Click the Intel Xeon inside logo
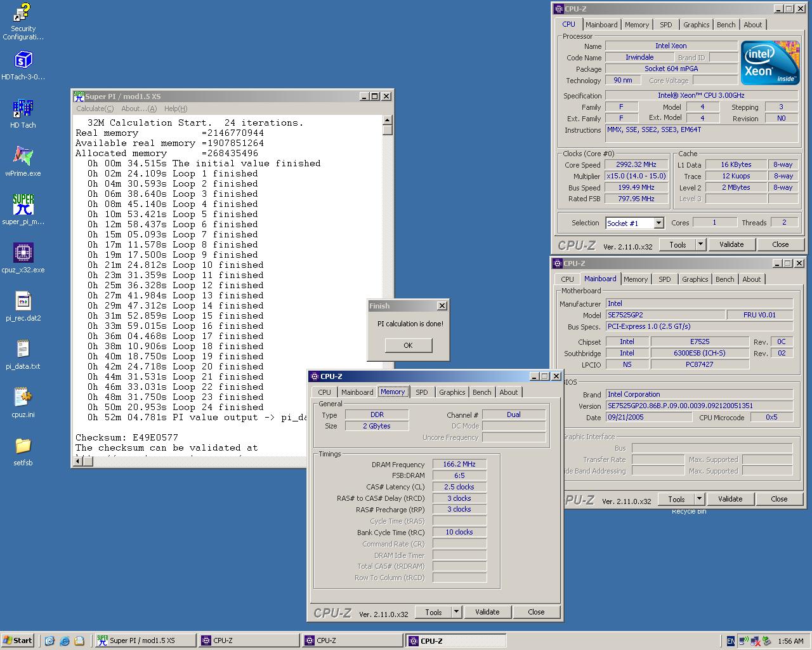Screen dimensions: 812x650 pyautogui.click(x=770, y=63)
